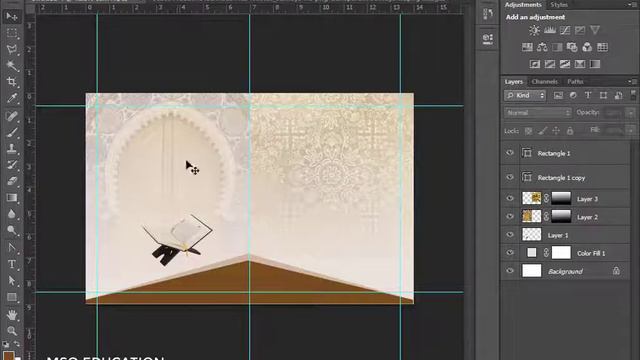Select the Polygonal Lasso tool
Screen dimensions: 640x360
tap(12, 49)
